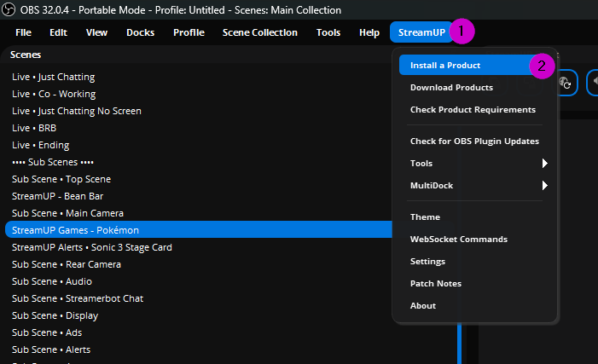Open the Profile menu

[189, 32]
